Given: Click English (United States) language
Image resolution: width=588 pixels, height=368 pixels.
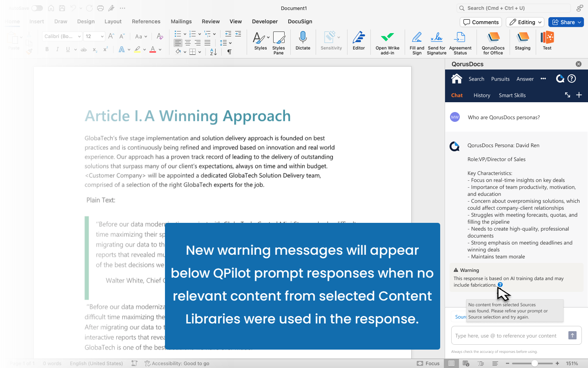Looking at the screenshot, I should [96, 363].
